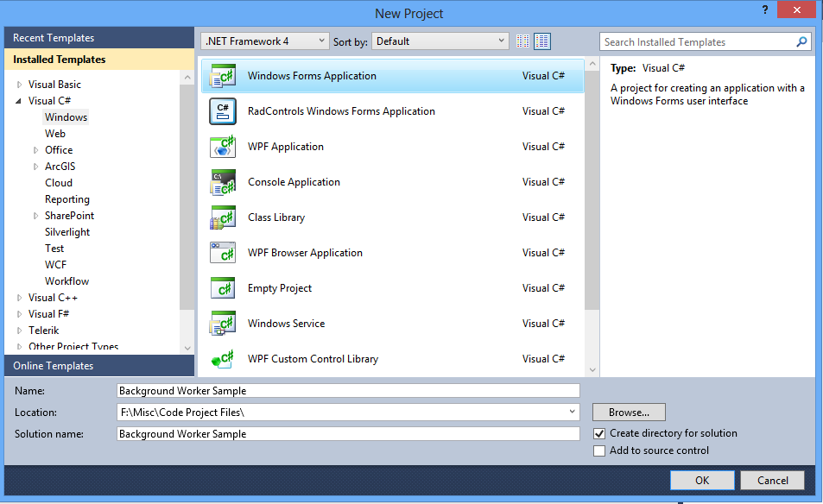
Task: Expand the Visual F# tree node
Action: 19,314
